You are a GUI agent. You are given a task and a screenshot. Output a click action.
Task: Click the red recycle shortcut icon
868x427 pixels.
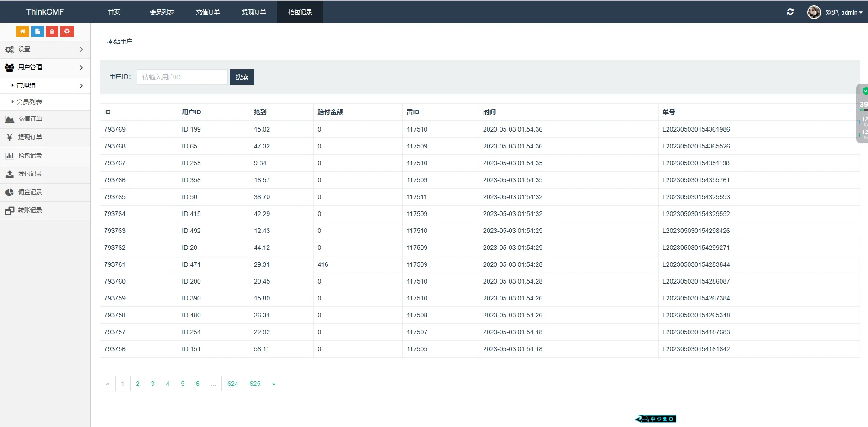67,31
